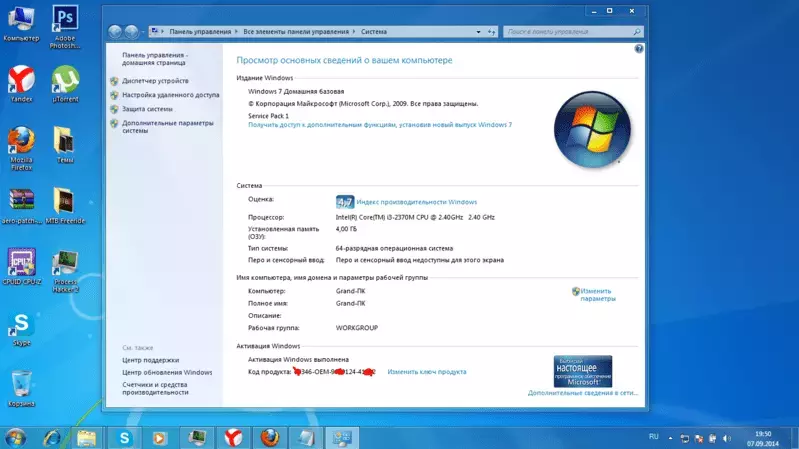The width and height of the screenshot is (799, 449).
Task: Show hidden tray icons arrow
Action: 670,438
